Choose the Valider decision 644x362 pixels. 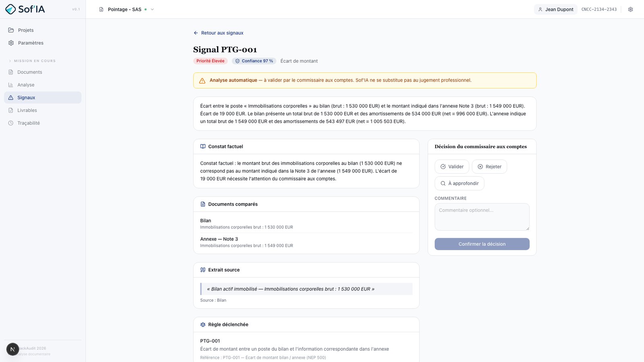tap(452, 167)
